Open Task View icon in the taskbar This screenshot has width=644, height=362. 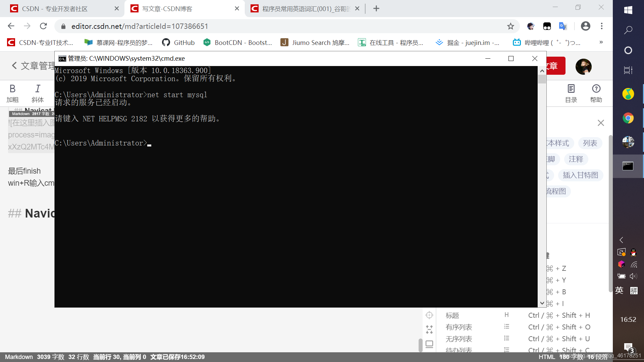pos(628,70)
